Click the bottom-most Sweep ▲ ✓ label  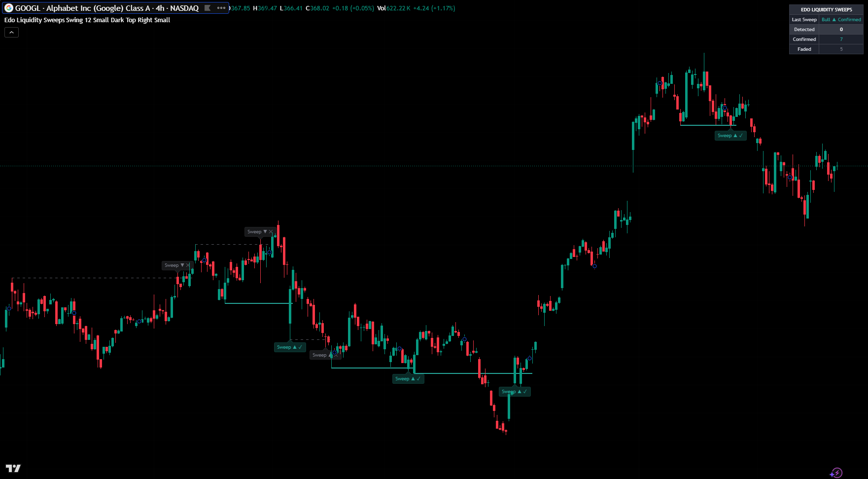tap(515, 392)
